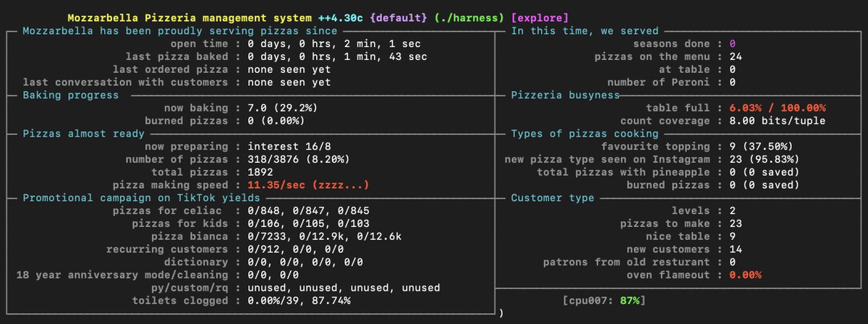Select the levels value '2'
This screenshot has height=324, width=868.
point(732,210)
